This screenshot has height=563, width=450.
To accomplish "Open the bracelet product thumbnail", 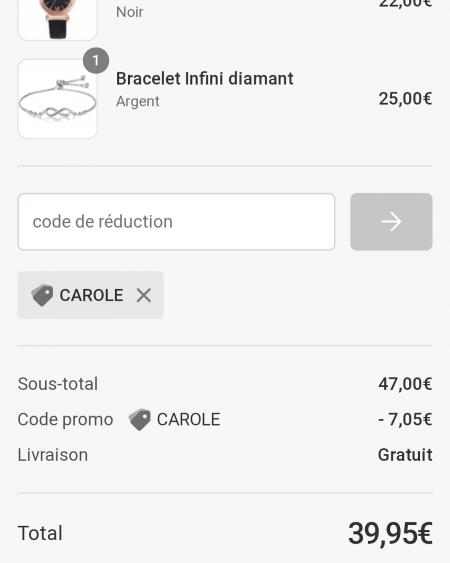I will 57,99.
